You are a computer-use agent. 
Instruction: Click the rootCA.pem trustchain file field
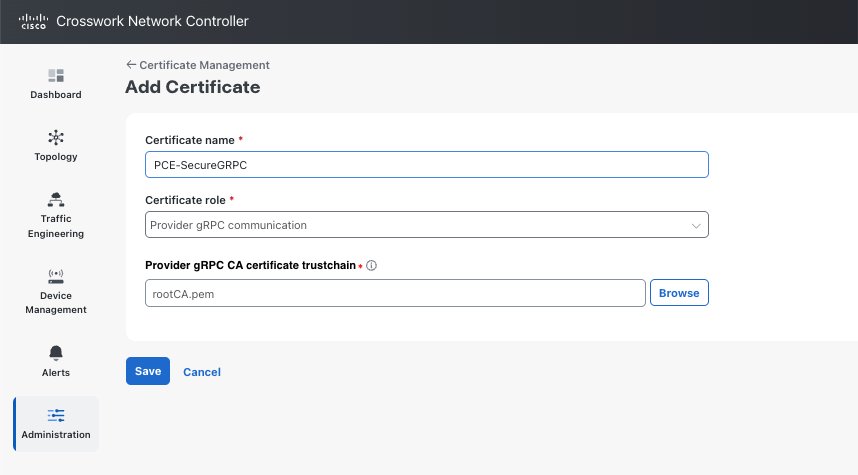(x=395, y=293)
